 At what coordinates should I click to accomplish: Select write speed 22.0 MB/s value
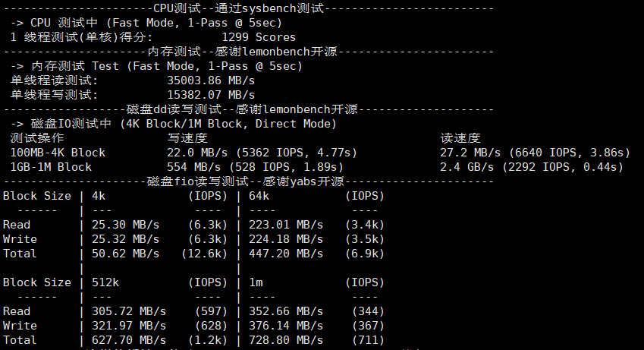(197, 153)
